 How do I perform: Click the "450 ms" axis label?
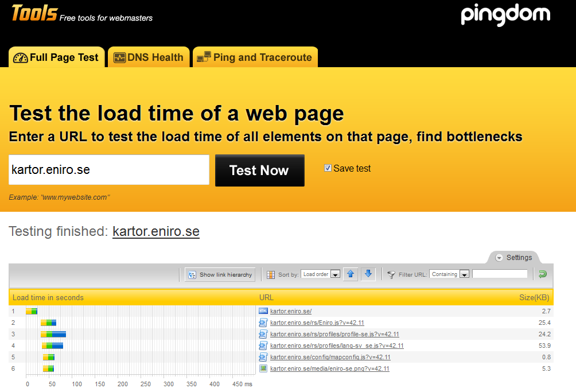[243, 384]
